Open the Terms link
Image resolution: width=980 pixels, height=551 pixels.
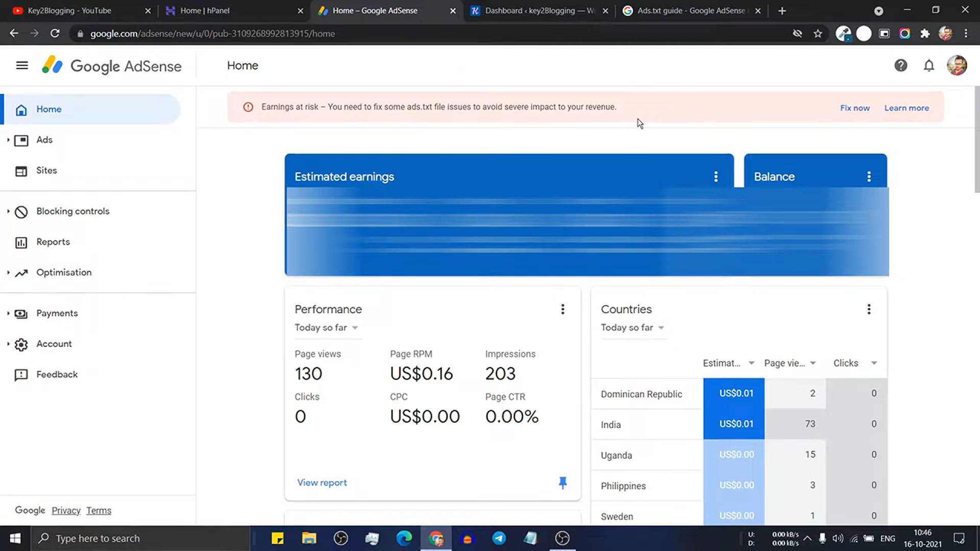(99, 511)
